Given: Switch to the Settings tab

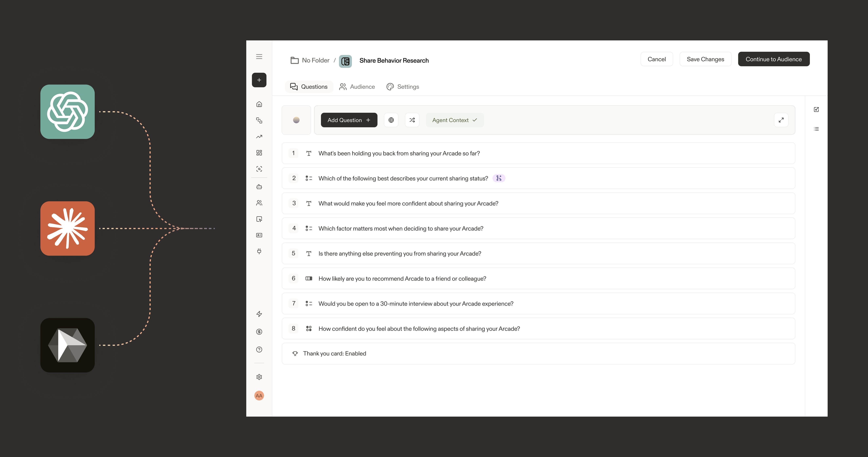Looking at the screenshot, I should pos(403,87).
